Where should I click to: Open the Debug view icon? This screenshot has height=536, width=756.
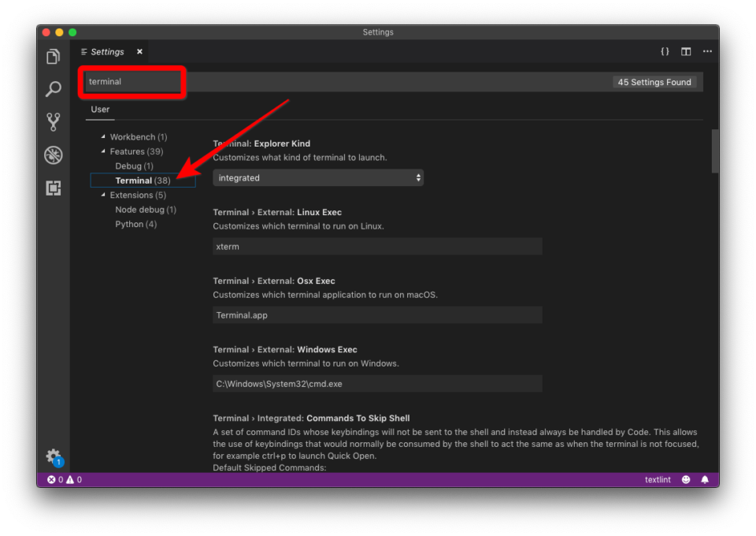[x=53, y=155]
